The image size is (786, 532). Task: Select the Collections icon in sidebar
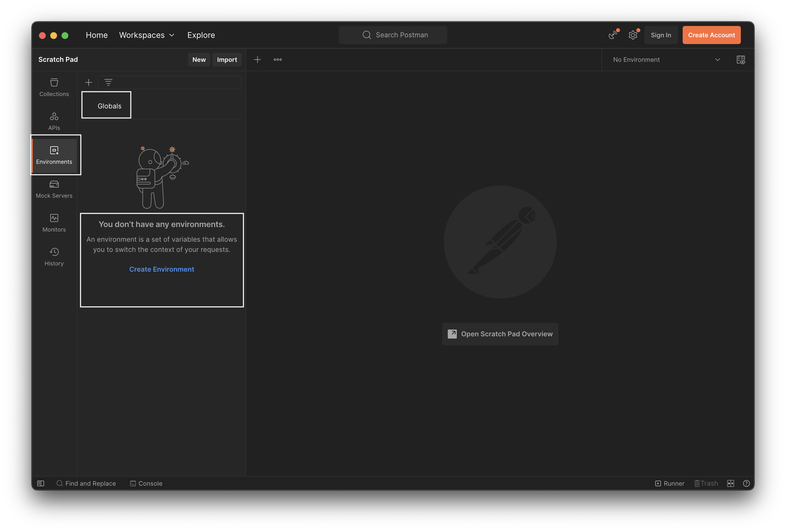coord(54,87)
